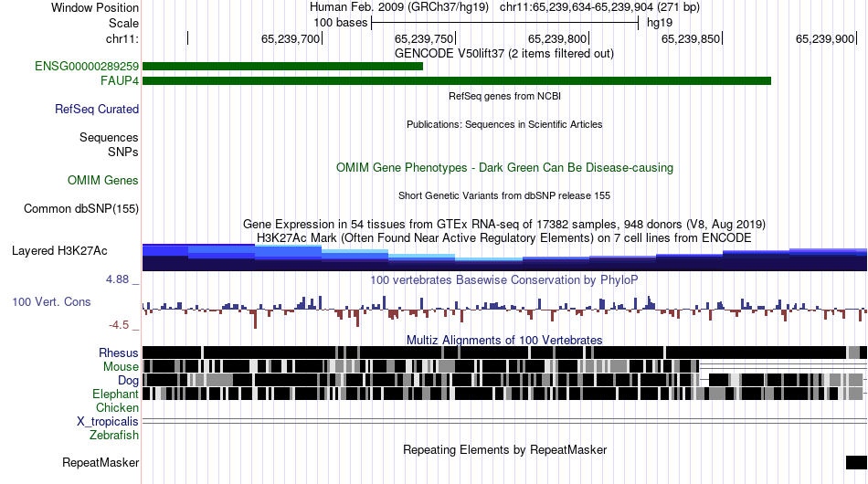Click the 65,239,750 ruler position
868x484 pixels.
click(x=424, y=38)
